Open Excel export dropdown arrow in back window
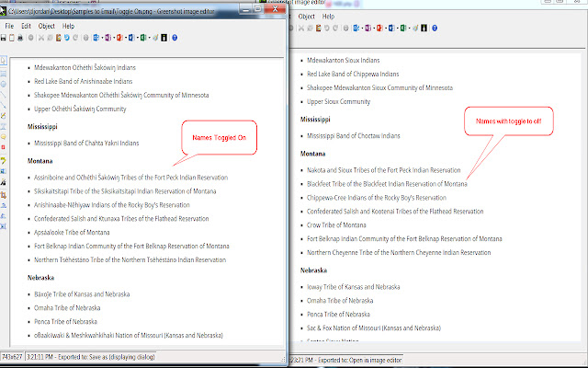 (410, 29)
